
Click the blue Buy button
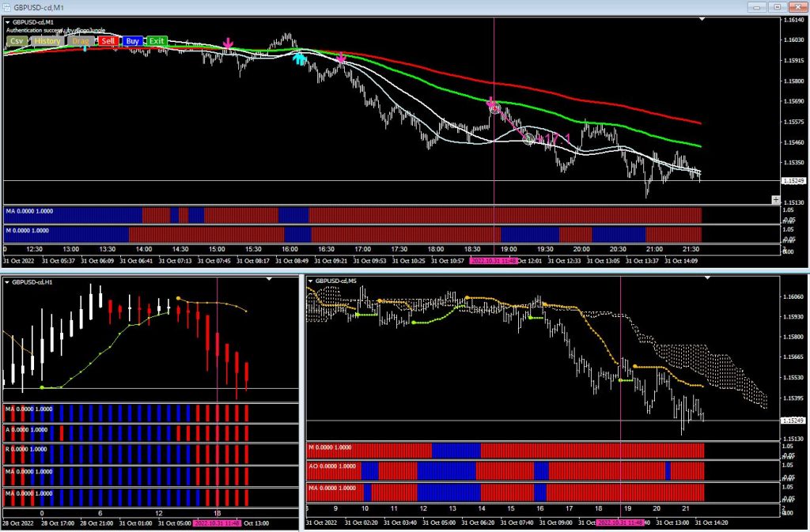(x=132, y=41)
